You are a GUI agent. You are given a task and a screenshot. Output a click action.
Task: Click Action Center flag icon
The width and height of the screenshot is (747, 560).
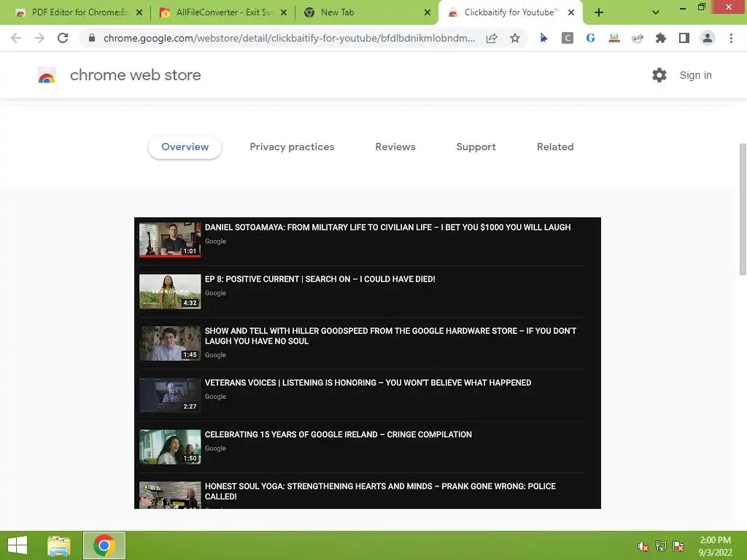678,546
